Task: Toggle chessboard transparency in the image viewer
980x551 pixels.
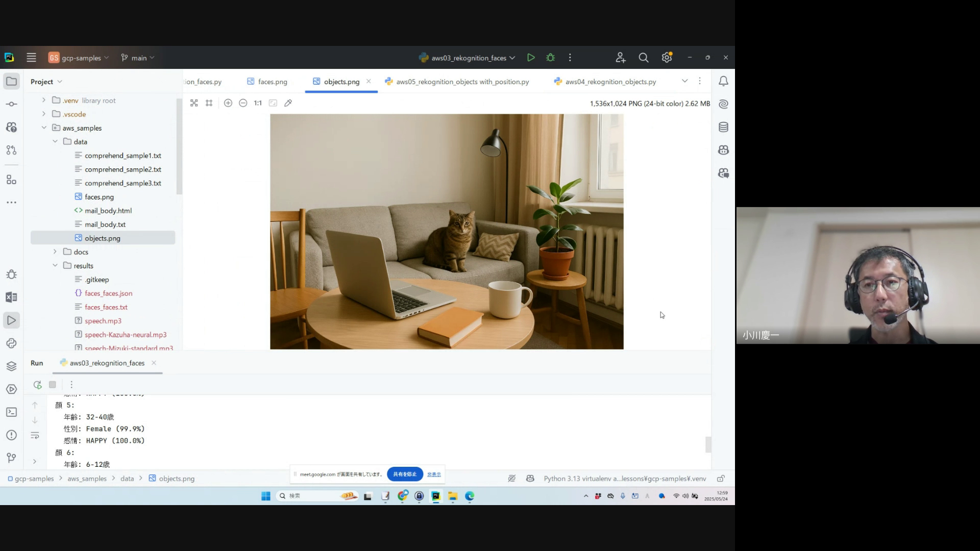Action: pyautogui.click(x=194, y=103)
